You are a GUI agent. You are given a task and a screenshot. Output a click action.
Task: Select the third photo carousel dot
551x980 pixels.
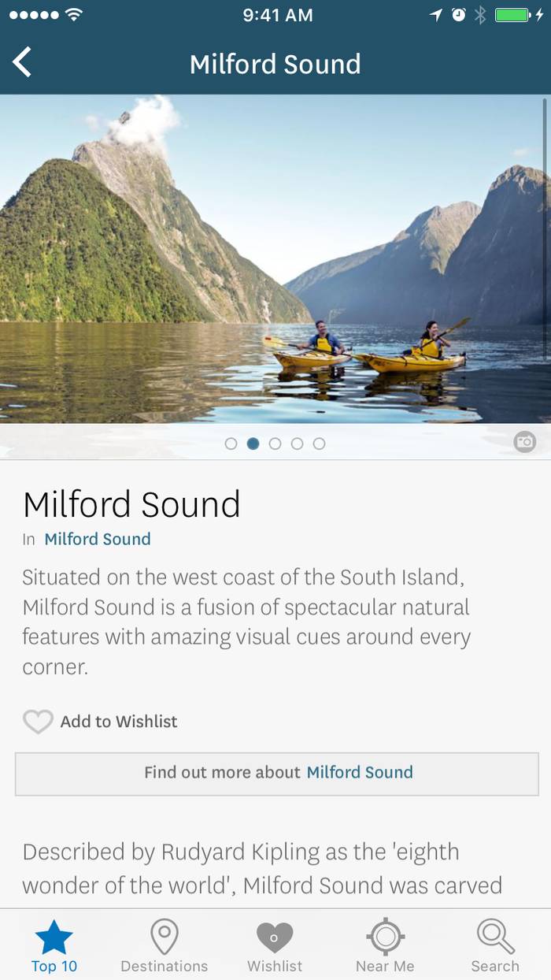(x=275, y=444)
